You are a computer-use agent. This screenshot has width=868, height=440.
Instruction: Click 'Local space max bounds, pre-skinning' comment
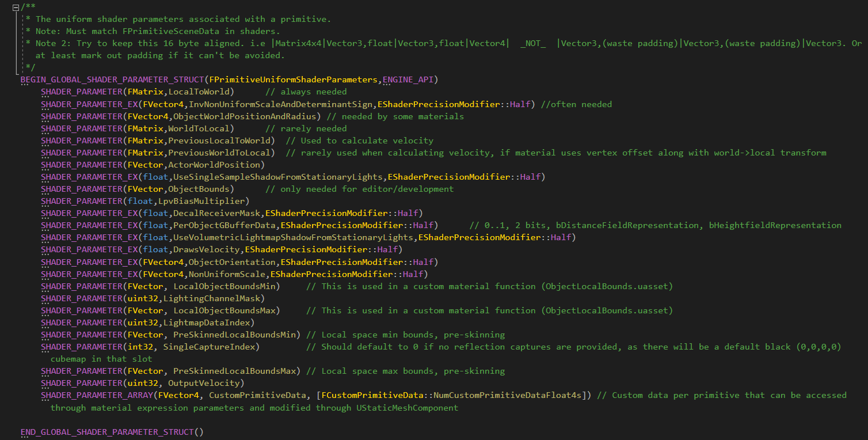(413, 370)
